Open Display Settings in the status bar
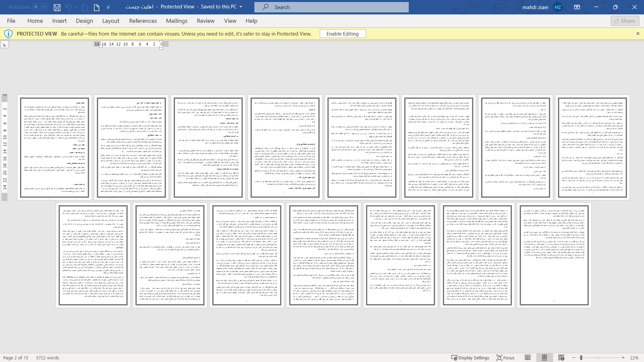This screenshot has width=644, height=362. point(470,358)
